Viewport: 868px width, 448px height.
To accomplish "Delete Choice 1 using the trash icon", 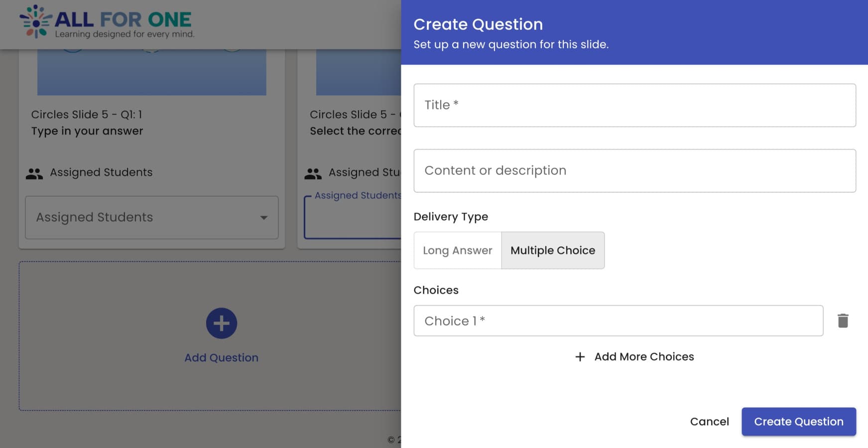I will click(x=844, y=321).
